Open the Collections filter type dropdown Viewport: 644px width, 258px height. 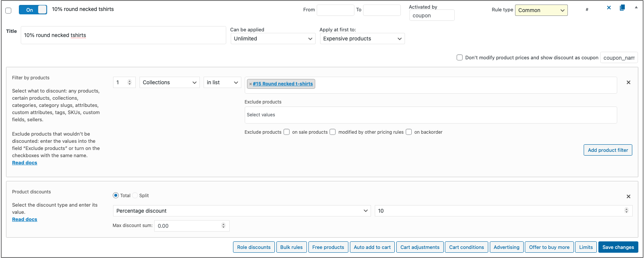[x=169, y=82]
